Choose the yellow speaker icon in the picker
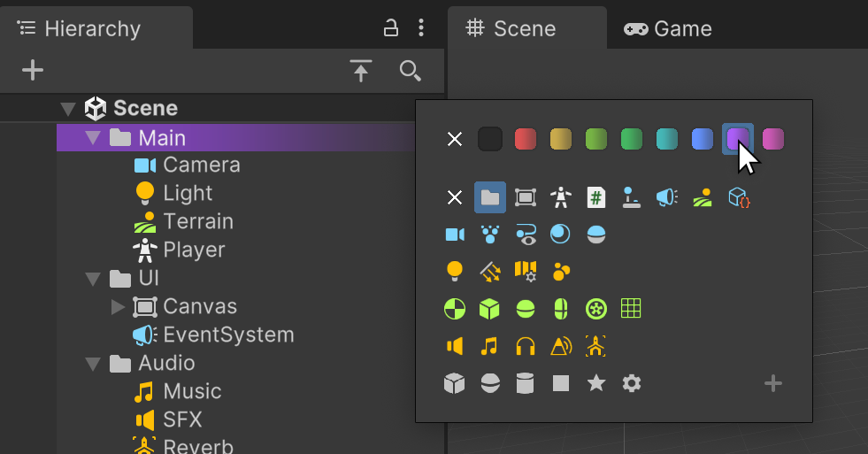Viewport: 868px width, 454px height. tap(455, 346)
